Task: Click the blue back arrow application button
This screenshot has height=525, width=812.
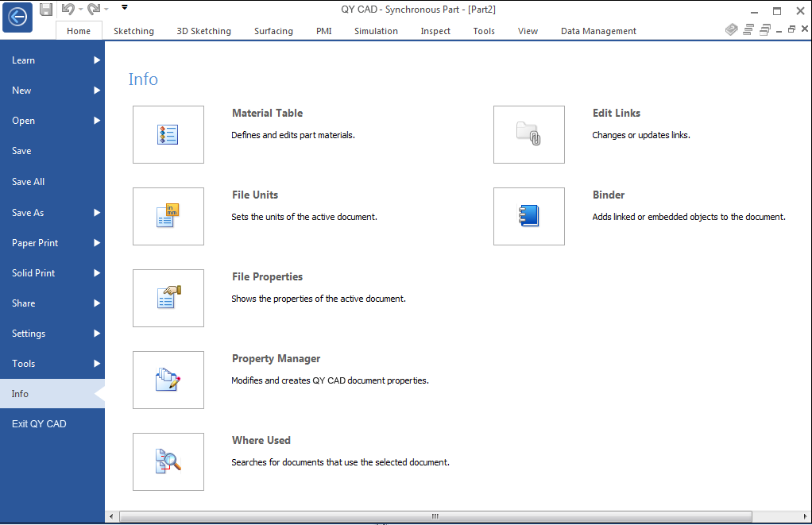Action: point(17,17)
